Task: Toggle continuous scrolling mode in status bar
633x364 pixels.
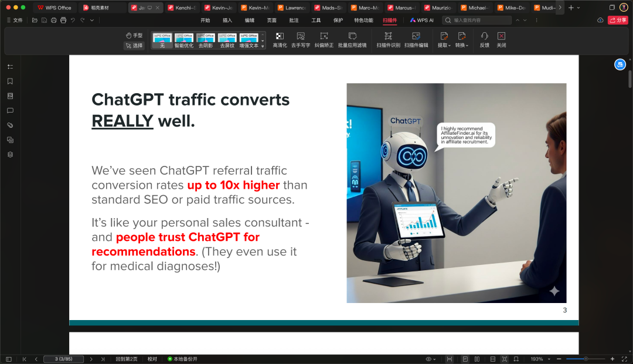Action: pos(450,359)
